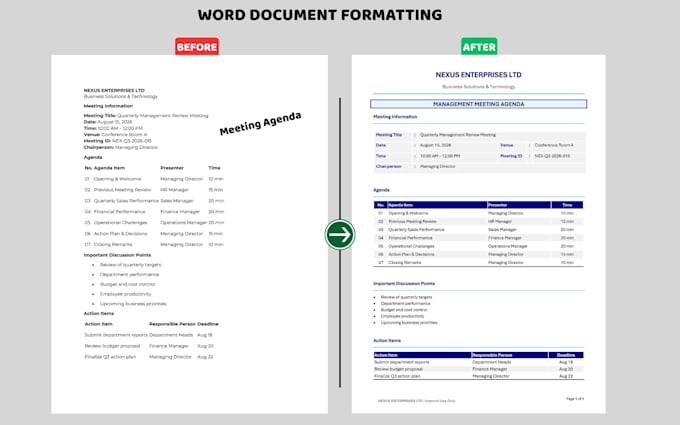The height and width of the screenshot is (425, 680).
Task: Select Quarterly Sales Performance in Before page
Action: [126, 201]
